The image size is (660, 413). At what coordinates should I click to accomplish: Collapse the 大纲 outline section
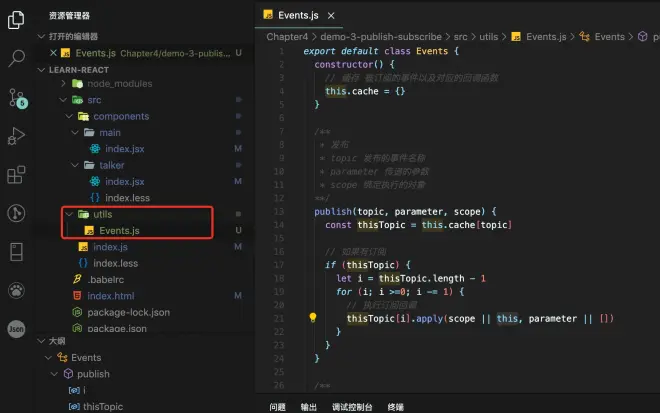point(41,341)
